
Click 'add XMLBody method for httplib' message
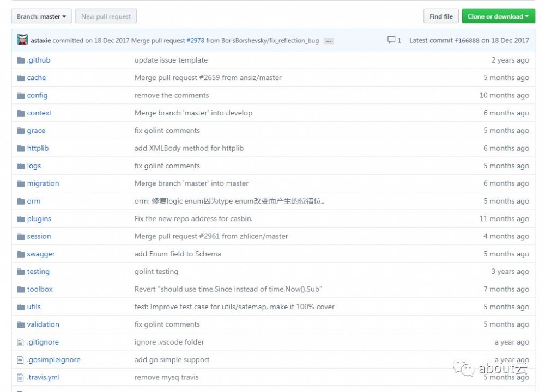point(189,148)
